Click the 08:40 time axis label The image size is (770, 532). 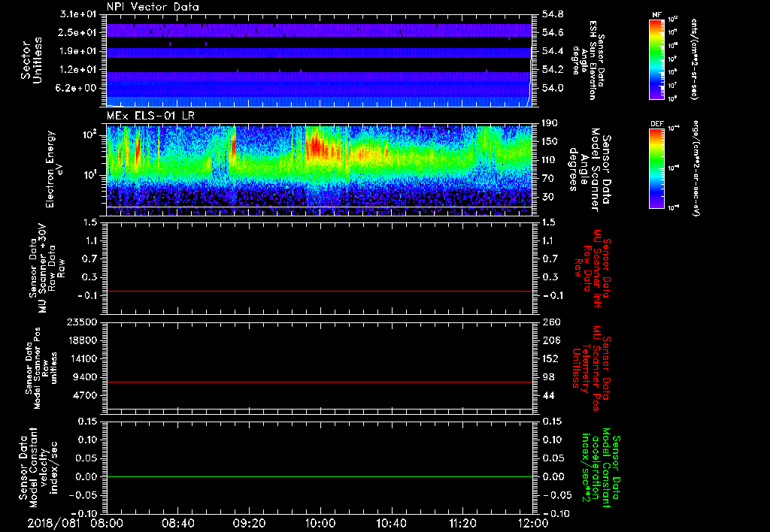[x=178, y=522]
